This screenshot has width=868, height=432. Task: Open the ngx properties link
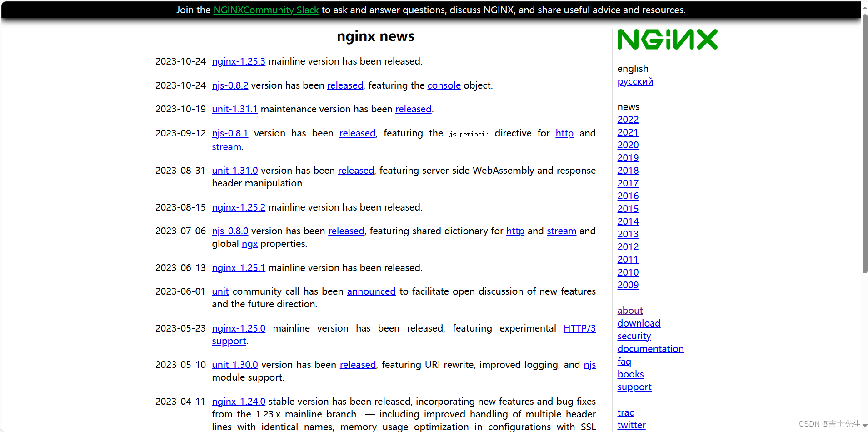pos(249,244)
